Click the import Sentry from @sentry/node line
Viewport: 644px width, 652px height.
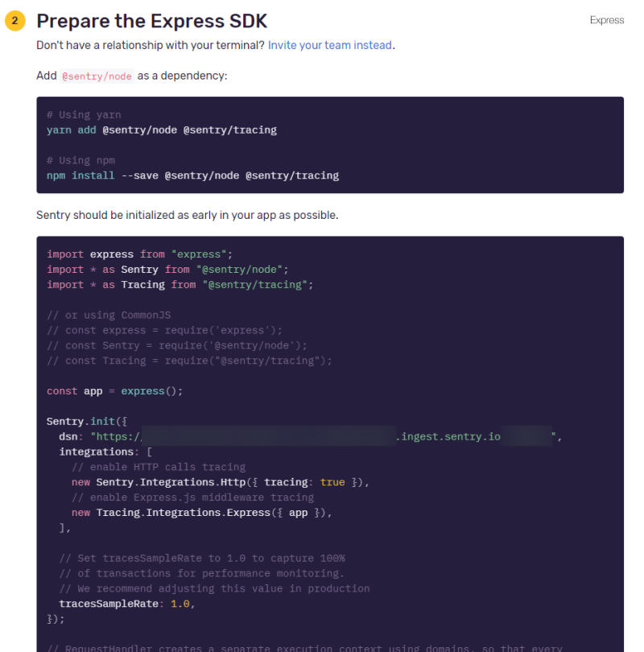[x=167, y=270]
